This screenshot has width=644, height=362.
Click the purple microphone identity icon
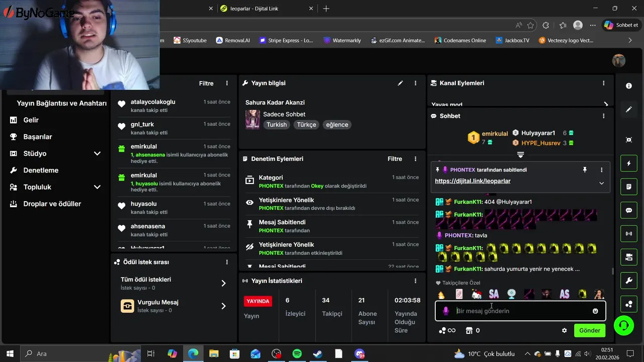[445, 311]
